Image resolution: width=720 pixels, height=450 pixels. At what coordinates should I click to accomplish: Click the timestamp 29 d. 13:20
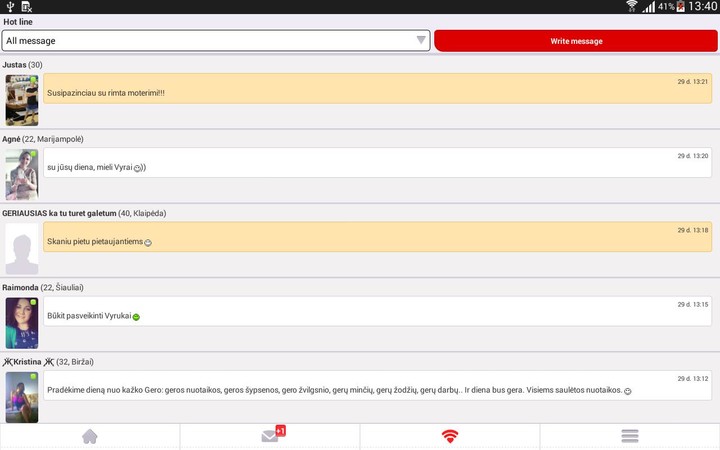[692, 156]
